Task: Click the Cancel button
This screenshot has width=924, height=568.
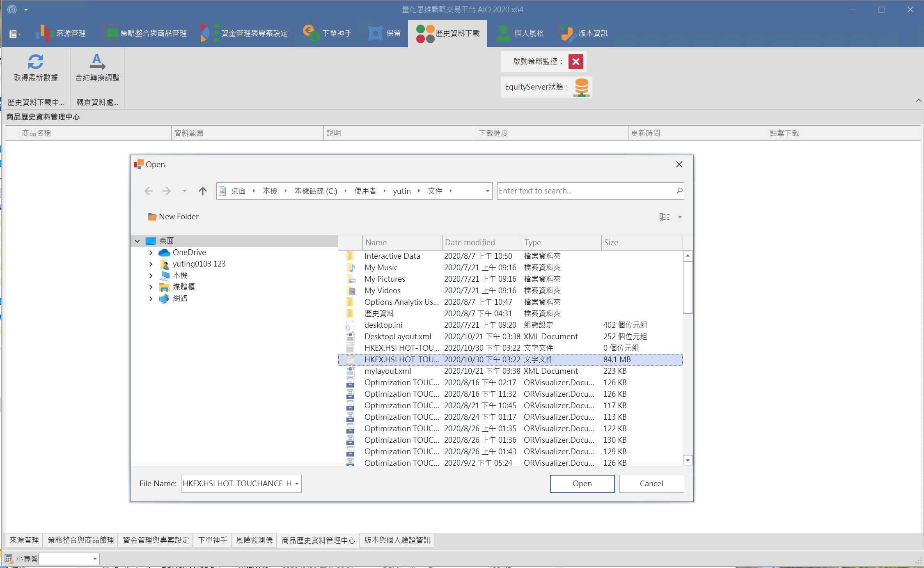Action: pyautogui.click(x=651, y=483)
